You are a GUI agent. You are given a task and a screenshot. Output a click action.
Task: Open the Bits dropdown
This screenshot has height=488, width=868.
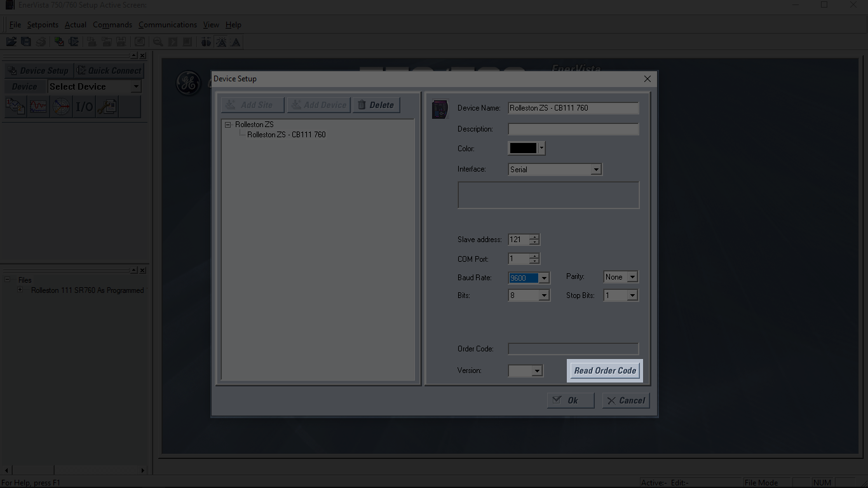[544, 295]
